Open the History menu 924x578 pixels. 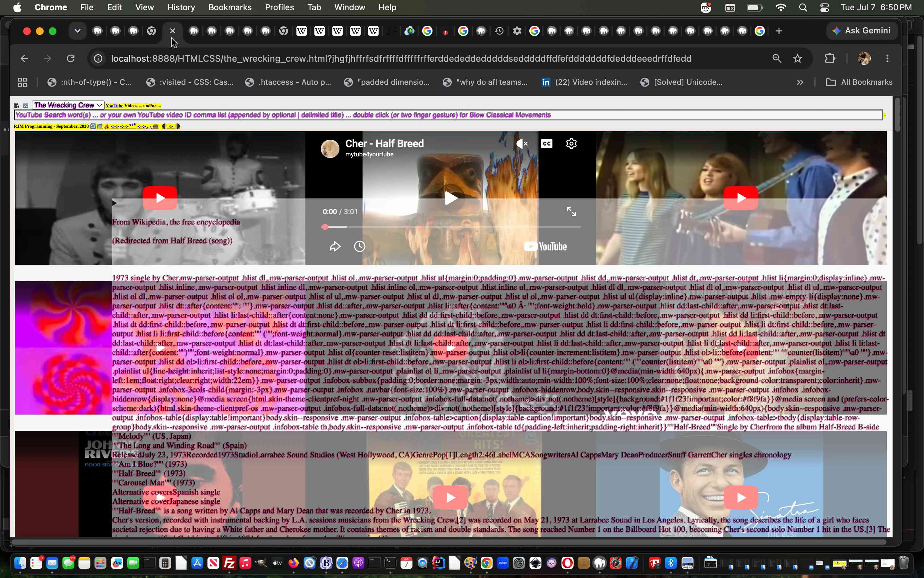click(x=181, y=7)
